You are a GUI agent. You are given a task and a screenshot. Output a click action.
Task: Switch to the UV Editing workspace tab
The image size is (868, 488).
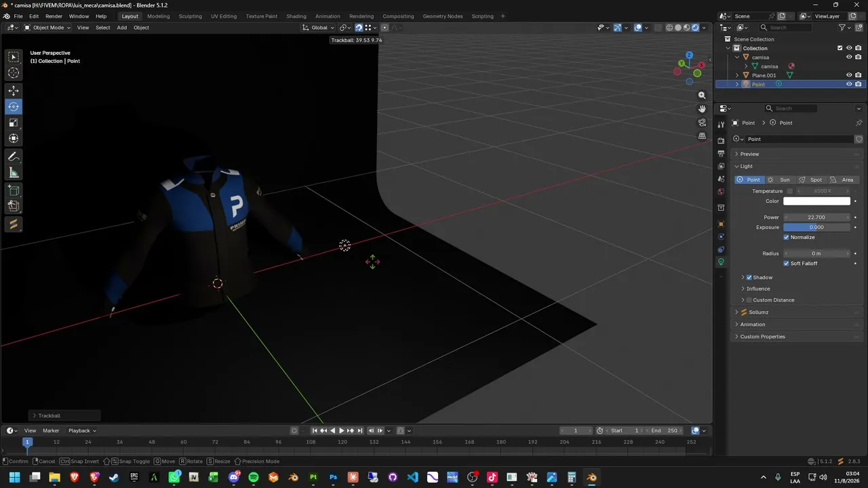[224, 16]
